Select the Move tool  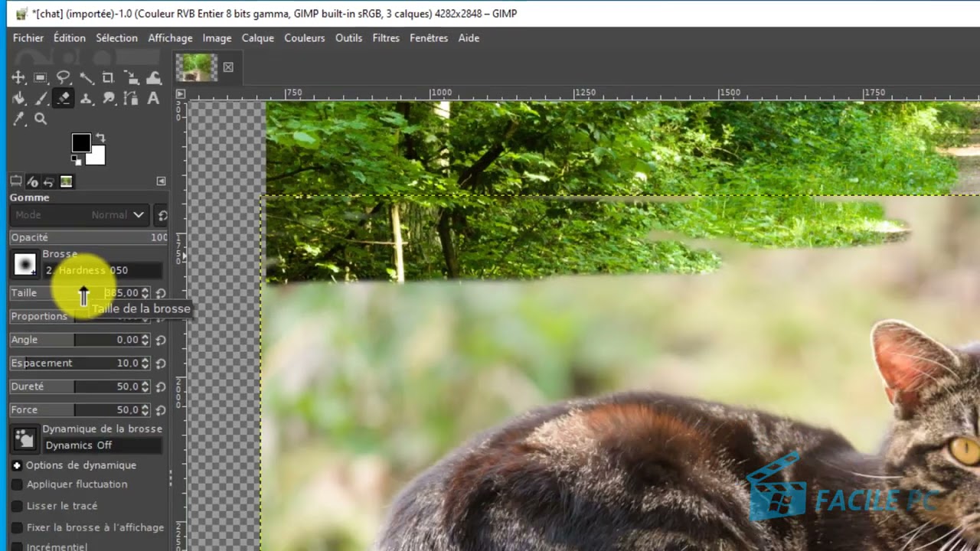tap(18, 77)
